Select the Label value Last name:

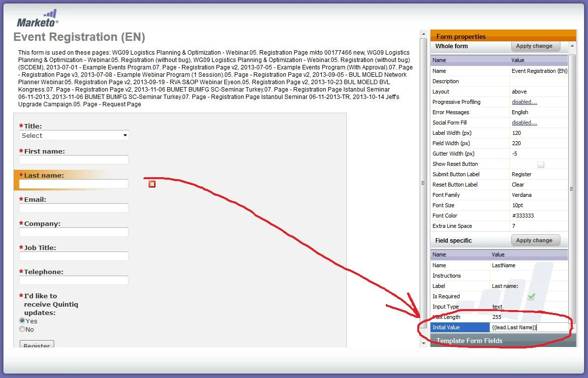click(x=505, y=286)
